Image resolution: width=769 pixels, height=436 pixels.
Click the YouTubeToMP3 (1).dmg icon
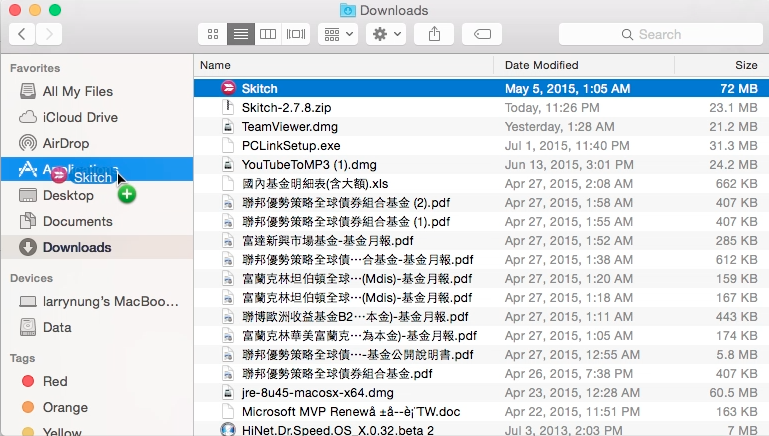coord(228,165)
